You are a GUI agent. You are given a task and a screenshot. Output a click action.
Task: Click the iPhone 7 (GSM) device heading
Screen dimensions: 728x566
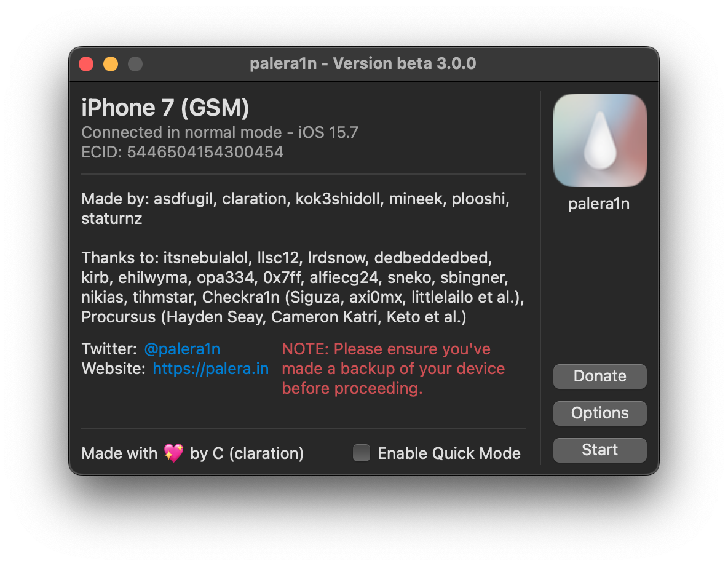click(165, 108)
